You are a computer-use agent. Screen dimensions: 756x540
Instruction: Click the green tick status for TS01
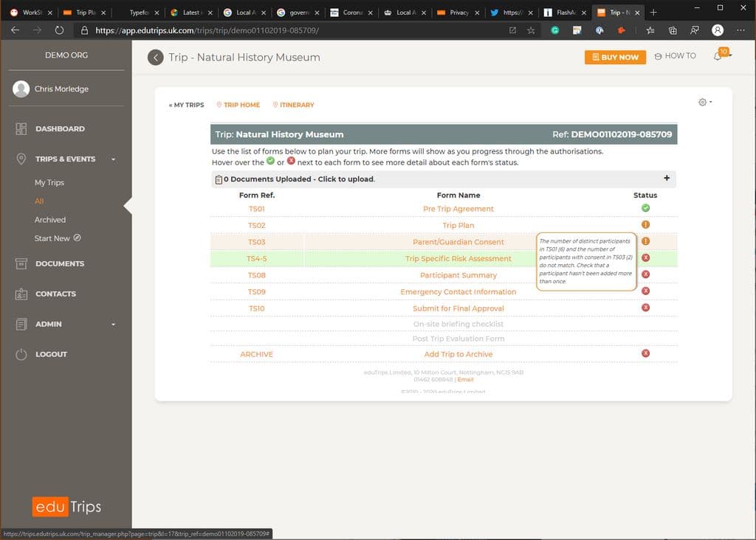click(645, 208)
